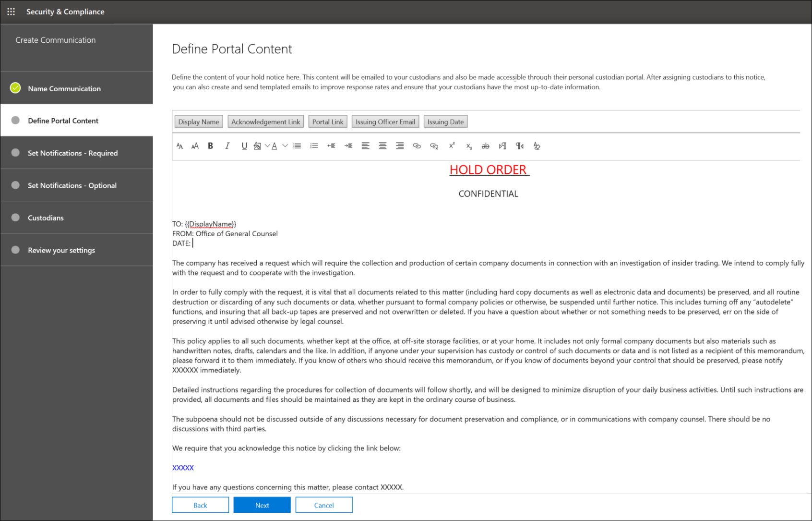Apply numbered list formatting
This screenshot has height=521, width=812.
[x=314, y=145]
